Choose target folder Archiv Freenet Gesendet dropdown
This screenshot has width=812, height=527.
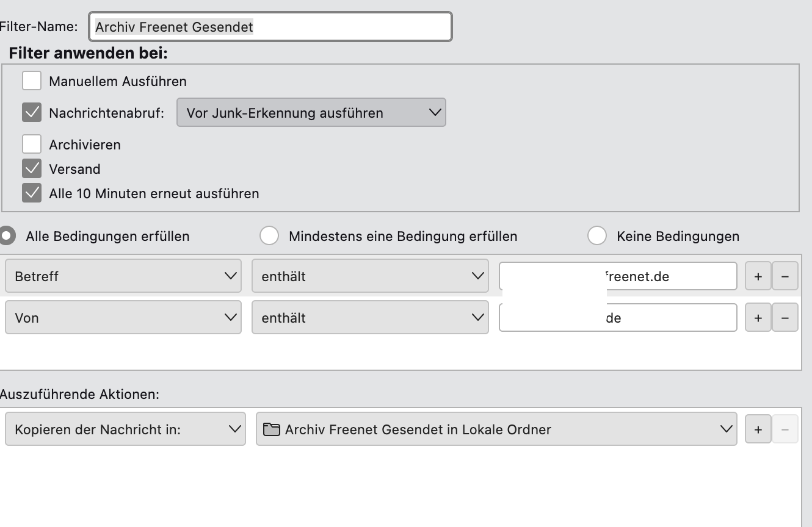click(x=496, y=429)
